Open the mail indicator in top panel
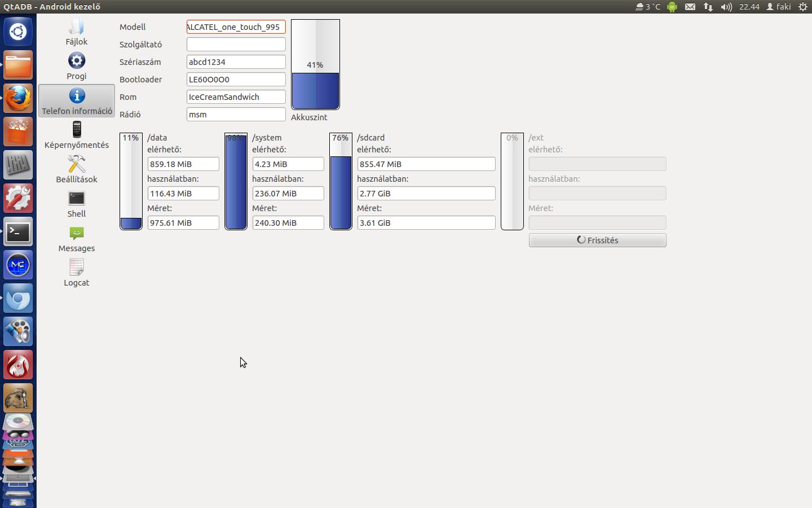 point(690,7)
